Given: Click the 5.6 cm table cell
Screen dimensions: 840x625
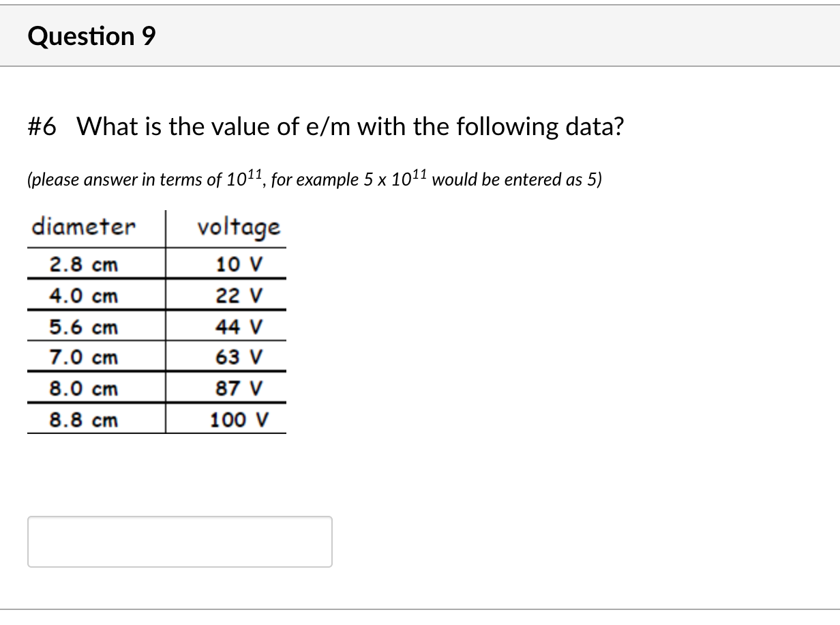Looking at the screenshot, I should 83,326.
